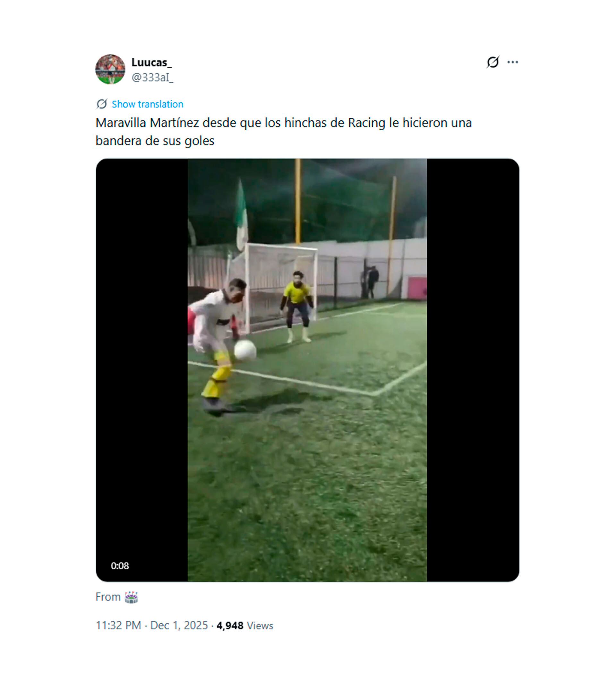Click Show translation link

[148, 104]
